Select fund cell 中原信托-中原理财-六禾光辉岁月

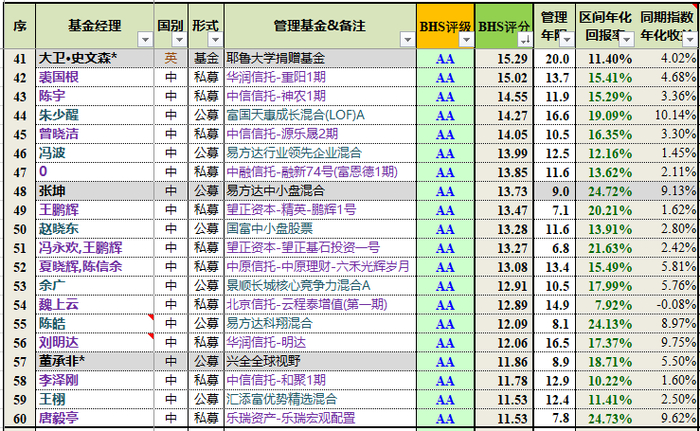click(320, 267)
